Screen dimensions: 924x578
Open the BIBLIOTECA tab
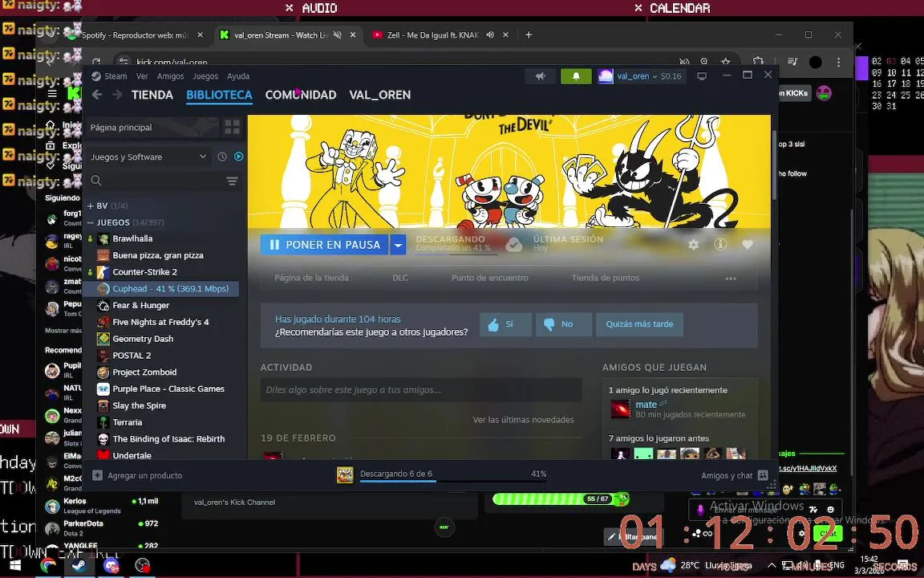pyautogui.click(x=219, y=95)
